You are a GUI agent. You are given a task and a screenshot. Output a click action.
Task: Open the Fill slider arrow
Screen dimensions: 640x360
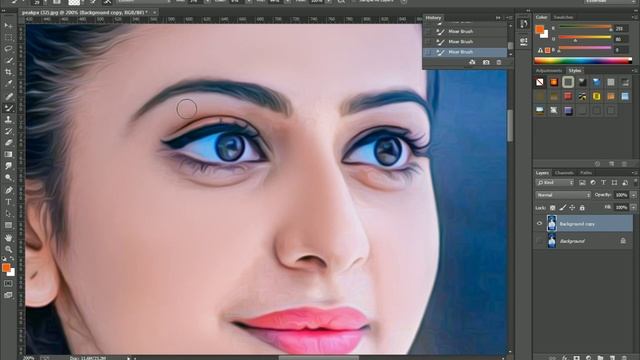[634, 208]
